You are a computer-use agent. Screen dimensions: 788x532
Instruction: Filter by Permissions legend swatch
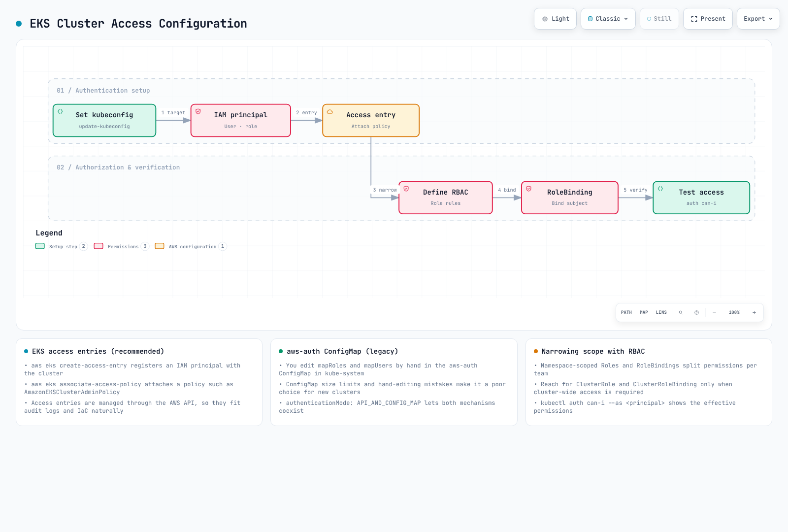tap(98, 246)
